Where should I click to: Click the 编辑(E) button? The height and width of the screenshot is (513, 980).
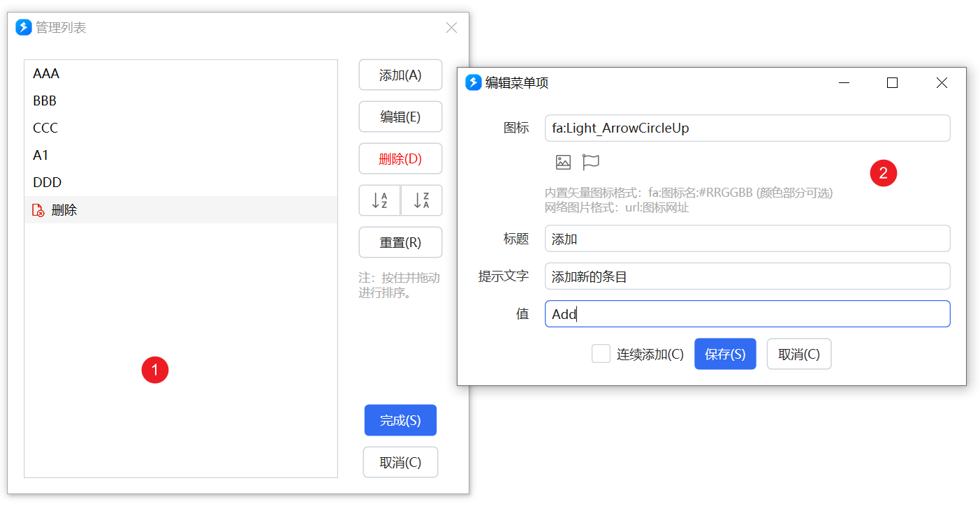tap(400, 117)
